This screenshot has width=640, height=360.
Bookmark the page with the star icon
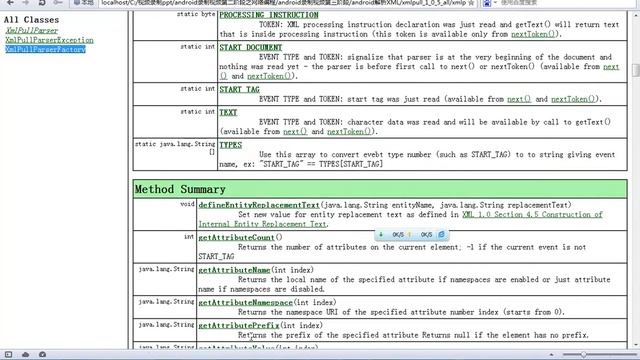(x=471, y=3)
